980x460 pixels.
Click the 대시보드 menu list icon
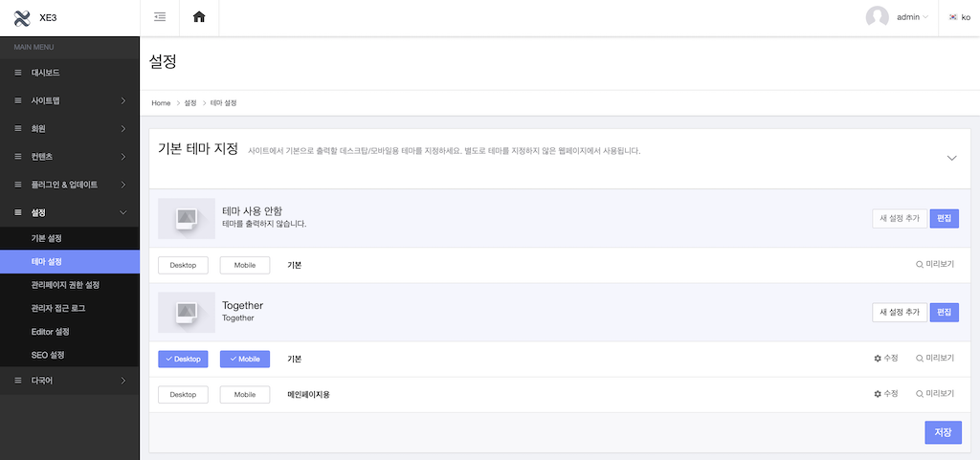tap(18, 73)
